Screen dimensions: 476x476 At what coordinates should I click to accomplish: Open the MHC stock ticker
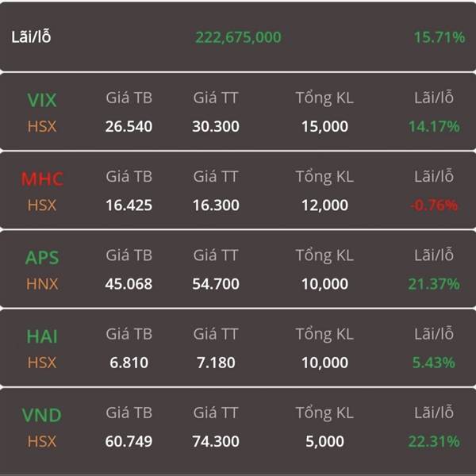42,178
